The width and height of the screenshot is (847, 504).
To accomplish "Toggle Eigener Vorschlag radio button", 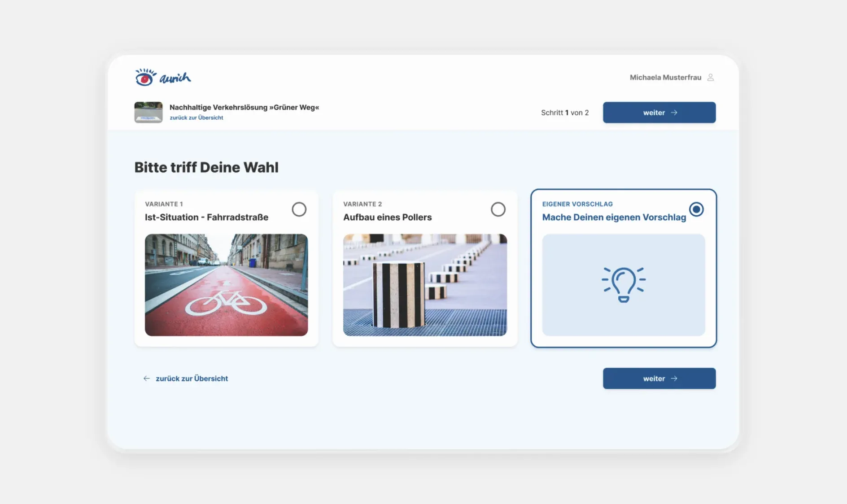I will [x=696, y=209].
